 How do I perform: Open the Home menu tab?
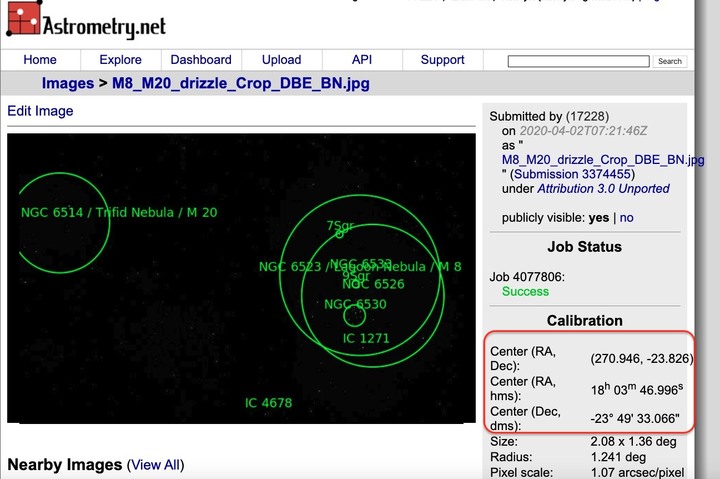pyautogui.click(x=40, y=60)
